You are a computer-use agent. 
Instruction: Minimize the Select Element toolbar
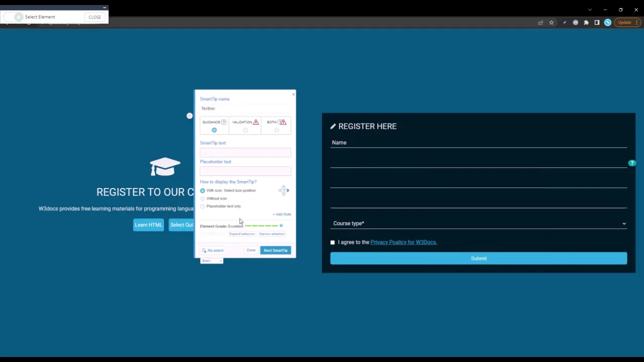[x=104, y=8]
